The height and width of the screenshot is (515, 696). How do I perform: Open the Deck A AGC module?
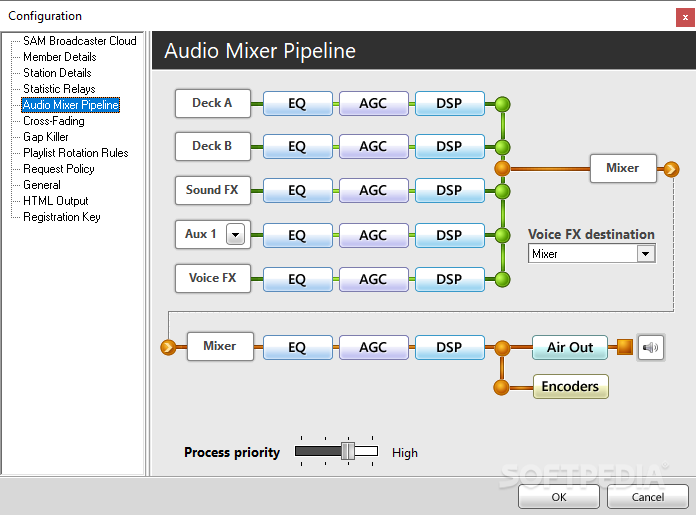(373, 103)
